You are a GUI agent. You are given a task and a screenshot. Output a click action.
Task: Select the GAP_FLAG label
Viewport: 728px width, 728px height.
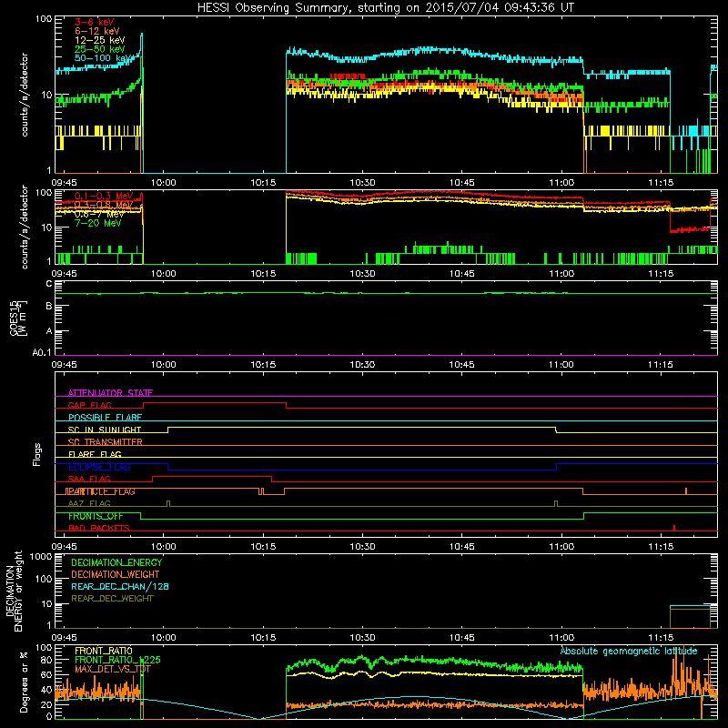[89, 405]
